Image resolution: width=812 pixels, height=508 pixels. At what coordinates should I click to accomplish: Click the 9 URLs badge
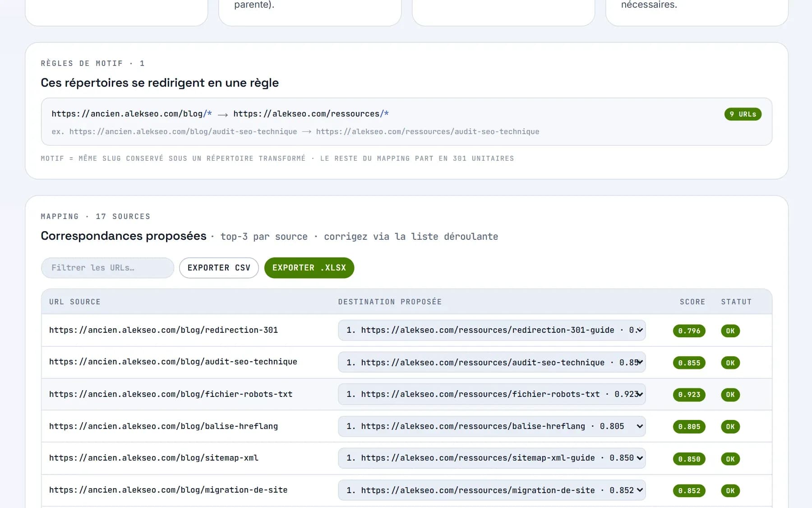tap(743, 114)
